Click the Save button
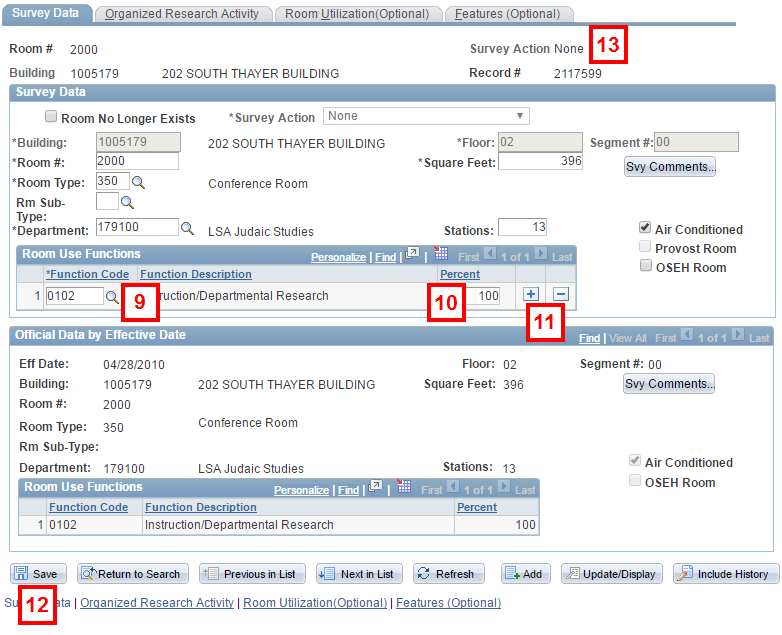The height and width of the screenshot is (635, 782). pos(38,574)
